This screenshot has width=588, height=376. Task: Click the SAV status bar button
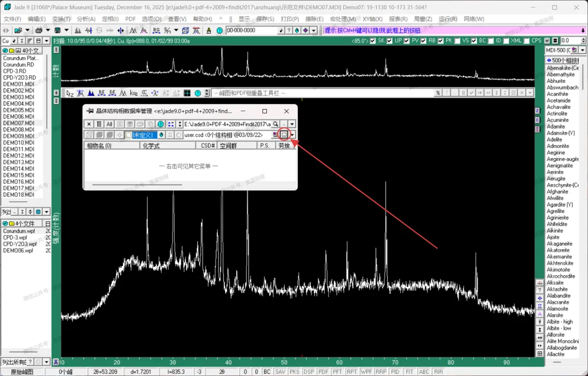(280, 372)
